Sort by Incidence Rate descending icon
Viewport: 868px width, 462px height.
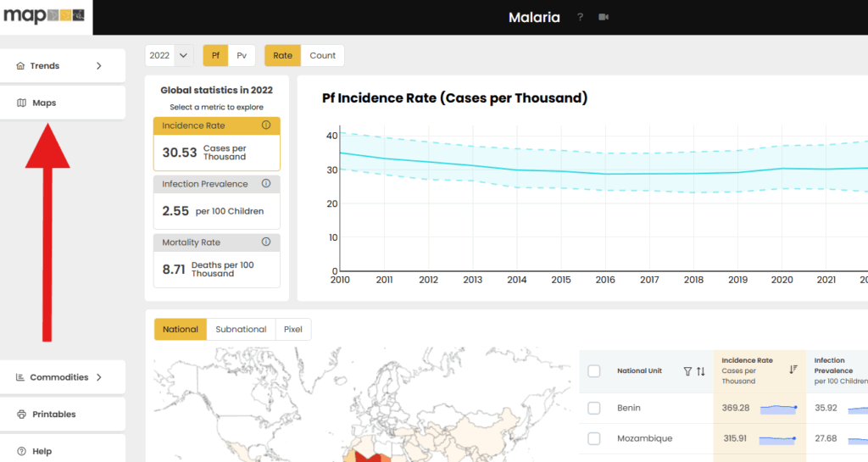pyautogui.click(x=793, y=369)
